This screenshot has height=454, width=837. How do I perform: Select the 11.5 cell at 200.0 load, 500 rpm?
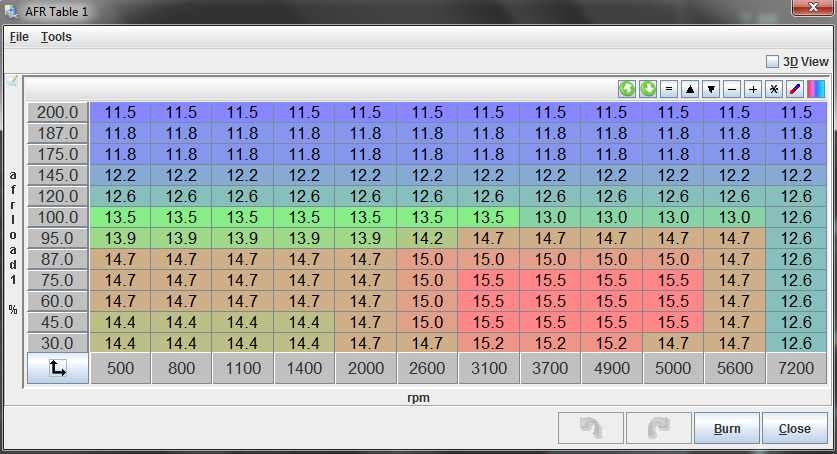pyautogui.click(x=121, y=113)
